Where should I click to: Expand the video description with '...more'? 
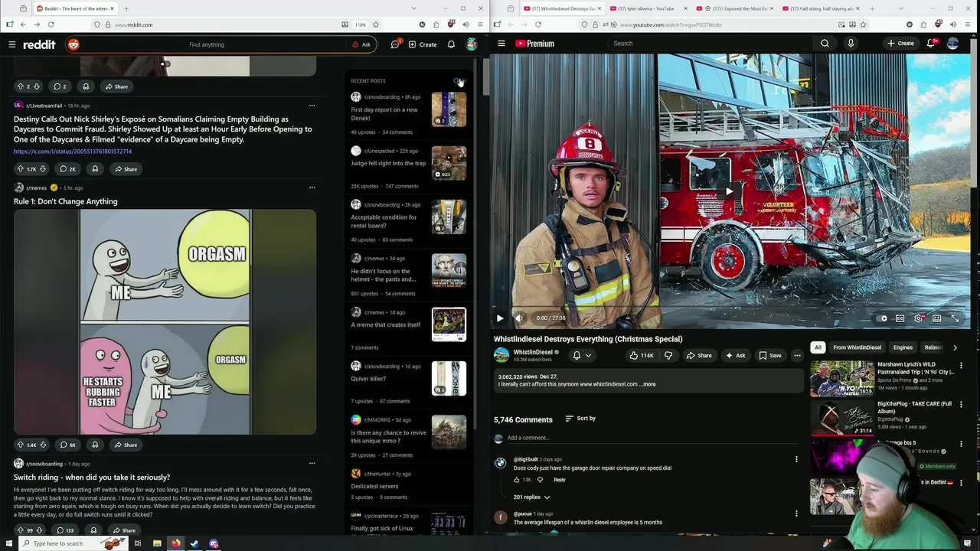coord(648,384)
